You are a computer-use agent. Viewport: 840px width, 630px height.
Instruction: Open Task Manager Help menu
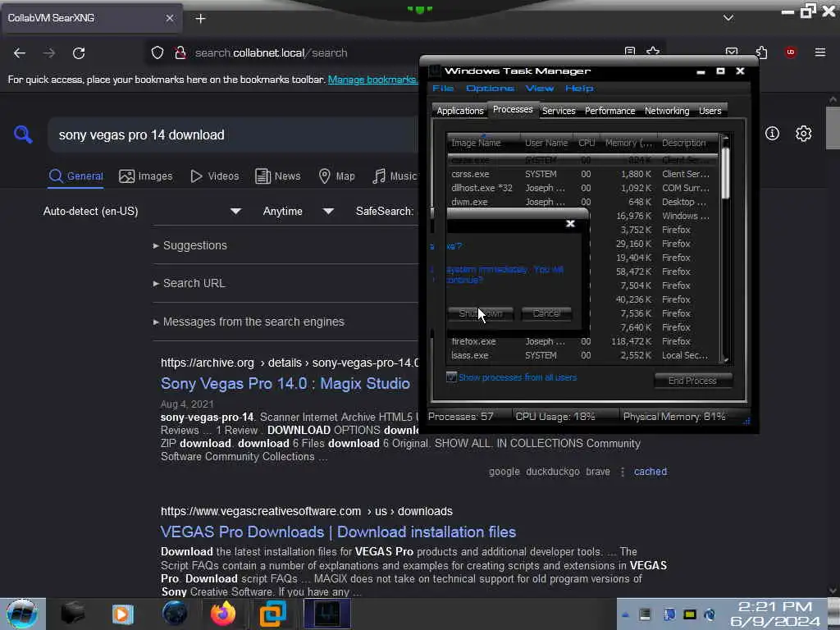coord(579,88)
